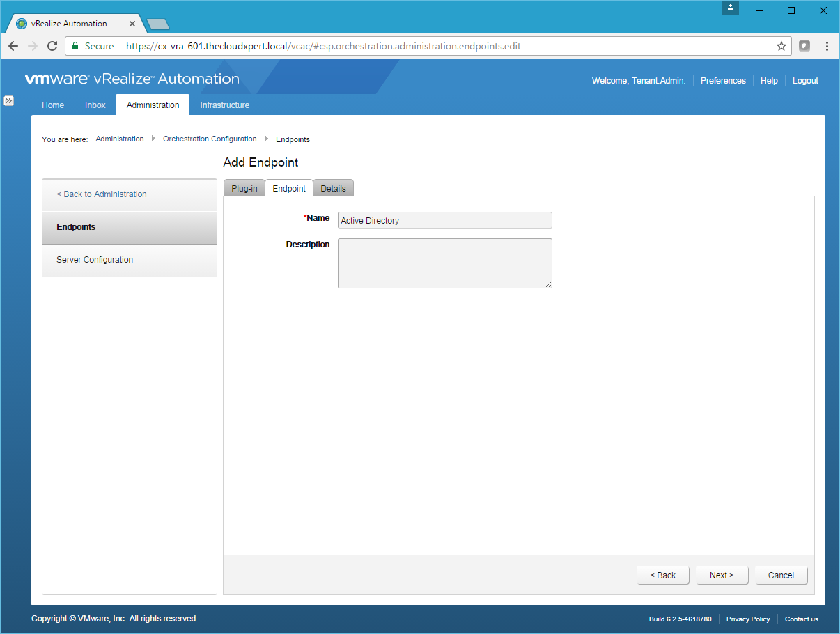Switch to the Infrastructure tab
840x634 pixels.
coord(224,105)
